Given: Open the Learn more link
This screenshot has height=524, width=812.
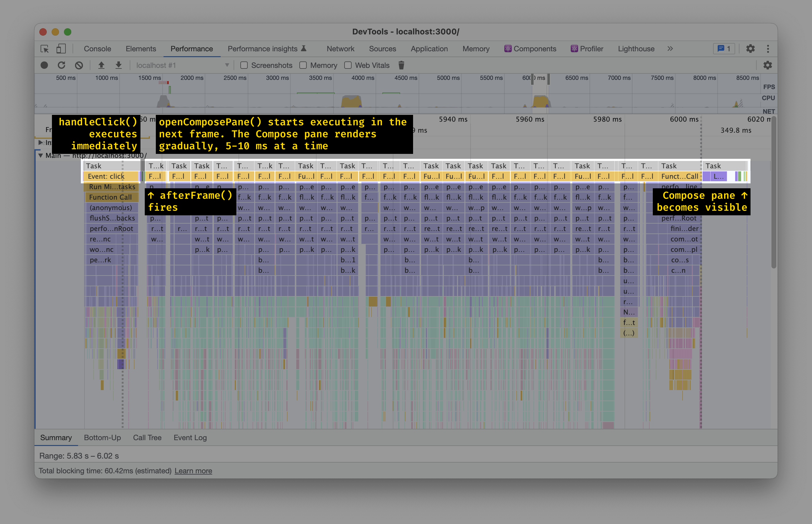Looking at the screenshot, I should click(x=193, y=471).
